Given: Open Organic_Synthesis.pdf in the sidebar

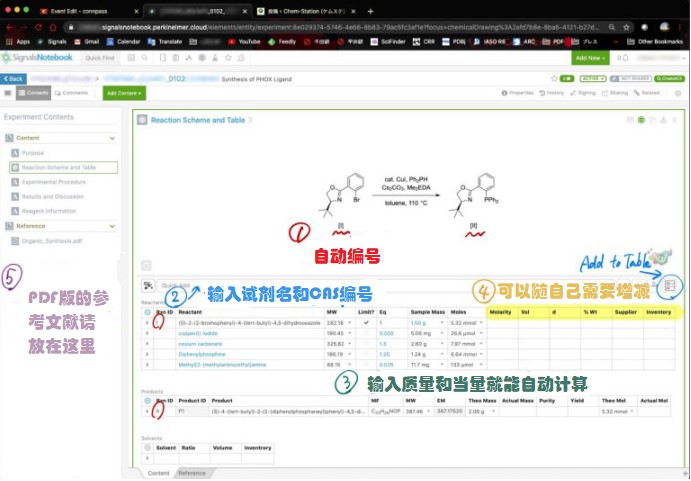Looking at the screenshot, I should point(52,241).
